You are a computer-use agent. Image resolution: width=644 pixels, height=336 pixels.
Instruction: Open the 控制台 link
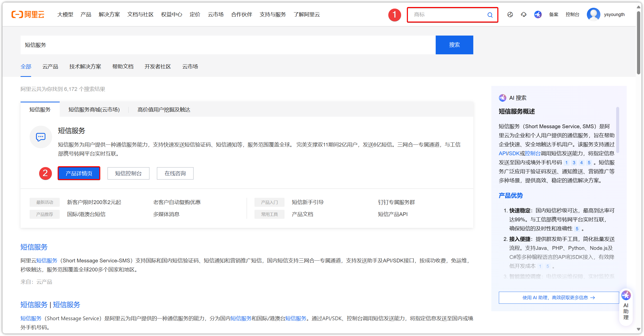pos(572,15)
